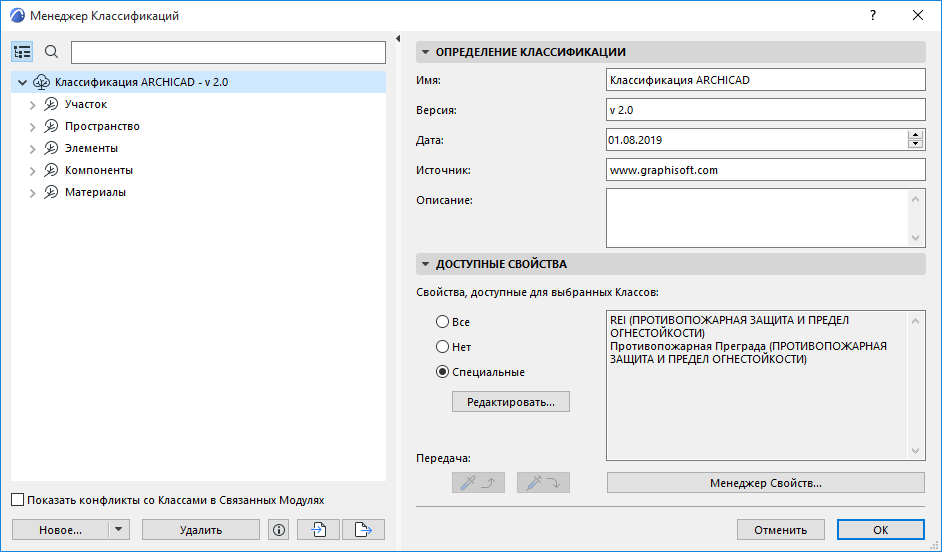942x552 pixels.
Task: Click the icon next to Участок
Action: (51, 105)
